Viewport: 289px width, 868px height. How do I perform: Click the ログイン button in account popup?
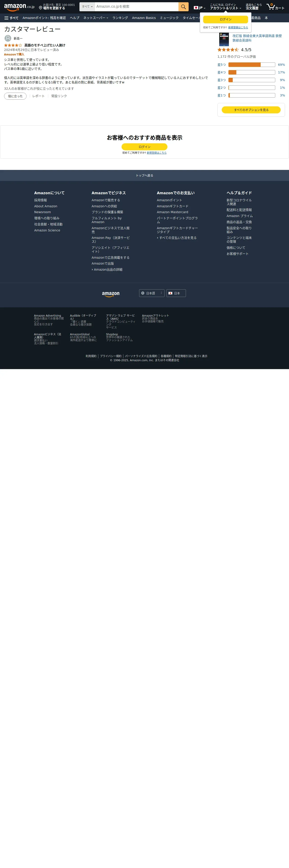pyautogui.click(x=225, y=19)
